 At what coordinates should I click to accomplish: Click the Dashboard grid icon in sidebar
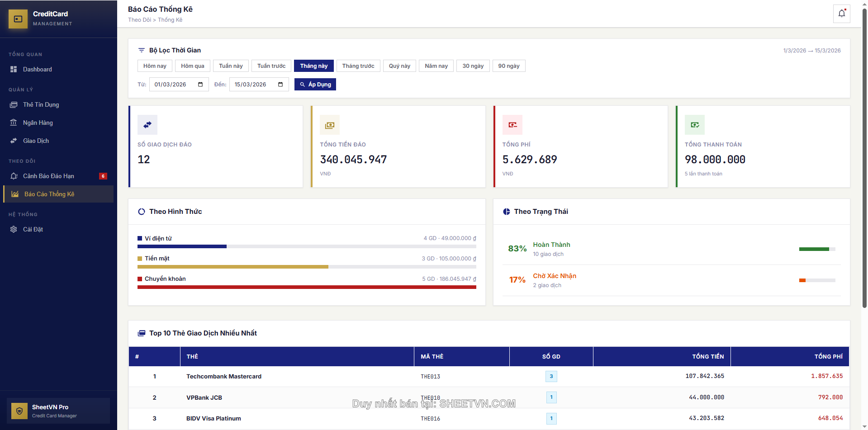click(14, 69)
